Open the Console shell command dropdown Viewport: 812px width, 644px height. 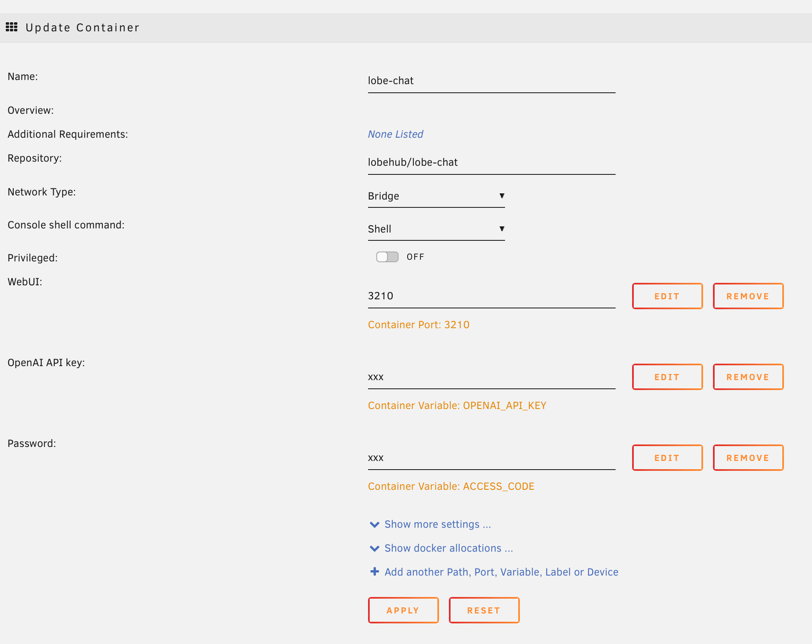click(436, 229)
